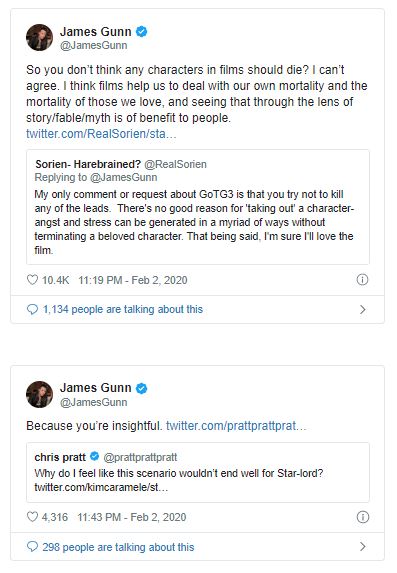Click verified badge beside first James Gunn name
The height and width of the screenshot is (573, 397).
point(141,32)
